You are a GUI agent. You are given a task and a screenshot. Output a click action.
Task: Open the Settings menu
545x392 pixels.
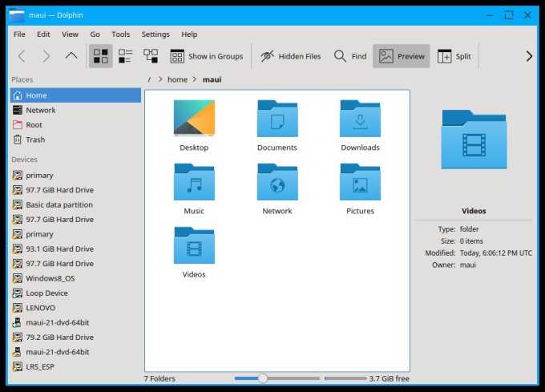coord(155,34)
